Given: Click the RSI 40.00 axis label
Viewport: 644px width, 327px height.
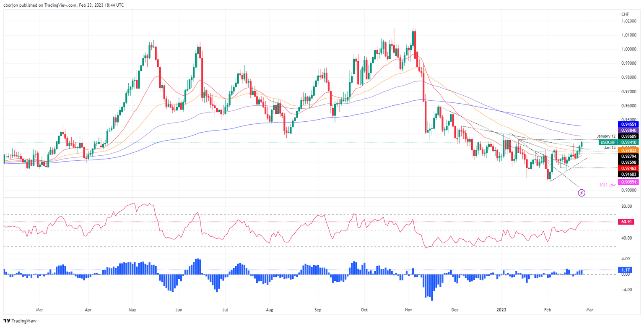Looking at the screenshot, I should click(627, 238).
